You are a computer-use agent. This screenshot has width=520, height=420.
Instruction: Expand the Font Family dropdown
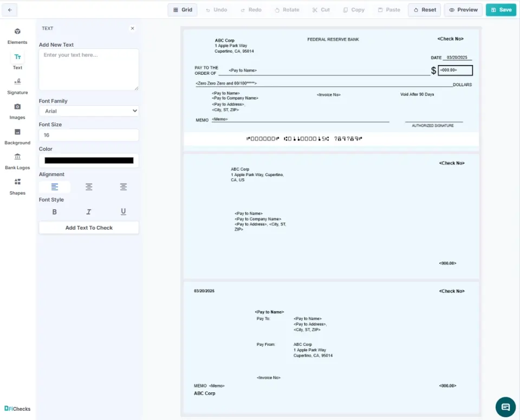[x=89, y=111]
